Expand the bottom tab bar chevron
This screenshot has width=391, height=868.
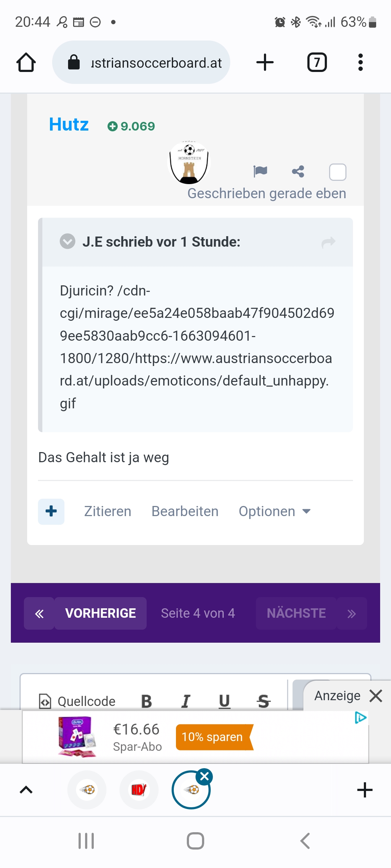pos(26,790)
